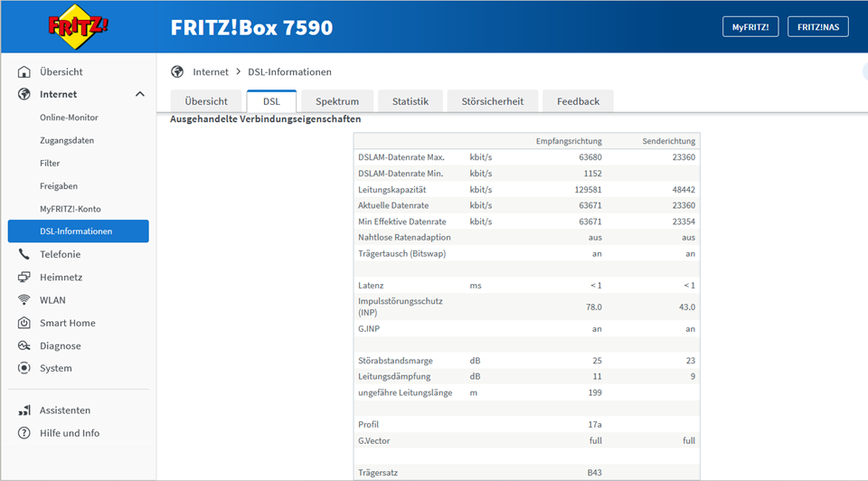Screen dimensions: 868x481
Task: Switch to the Spektrum tab
Action: tap(337, 101)
